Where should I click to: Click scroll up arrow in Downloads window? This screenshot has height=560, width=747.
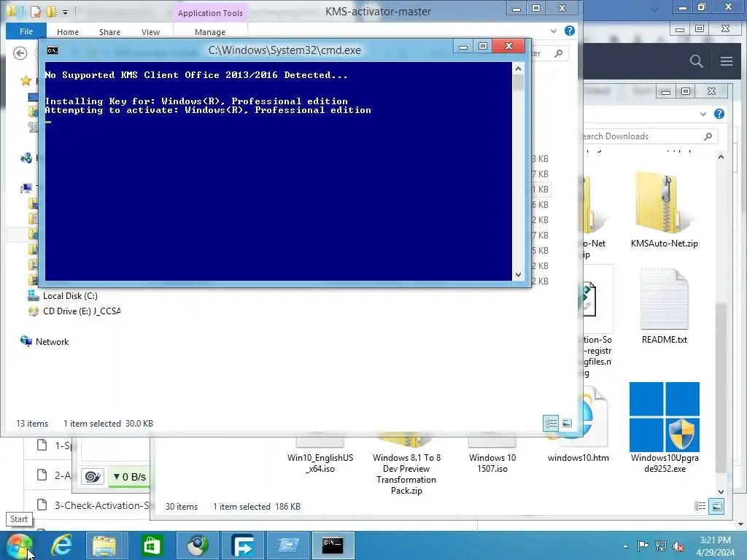[x=721, y=157]
